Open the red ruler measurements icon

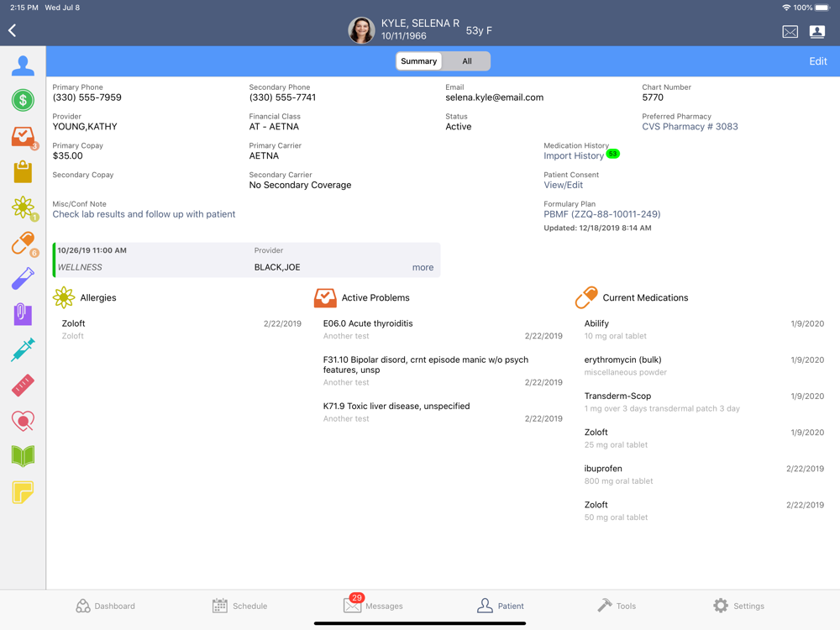tap(23, 386)
